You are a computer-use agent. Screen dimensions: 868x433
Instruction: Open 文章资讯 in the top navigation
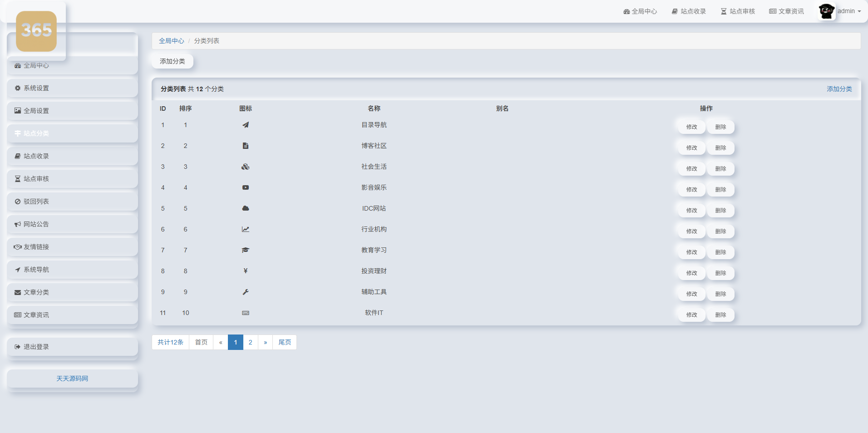[x=786, y=11]
